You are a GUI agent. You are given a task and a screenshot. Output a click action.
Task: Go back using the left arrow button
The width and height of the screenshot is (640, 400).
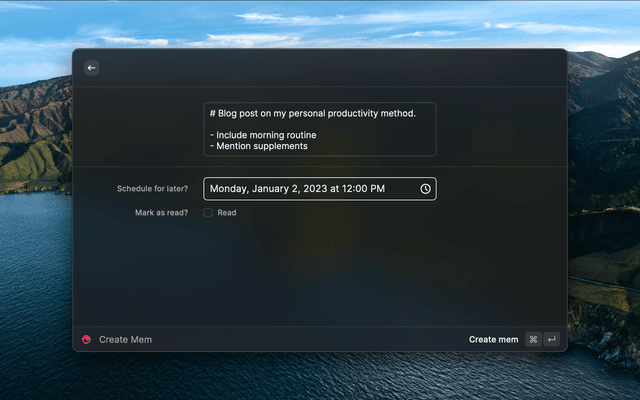coord(91,68)
